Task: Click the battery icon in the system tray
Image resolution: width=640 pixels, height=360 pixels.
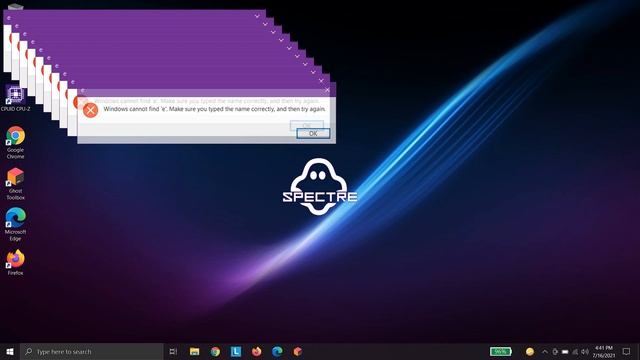Action: click(x=565, y=351)
